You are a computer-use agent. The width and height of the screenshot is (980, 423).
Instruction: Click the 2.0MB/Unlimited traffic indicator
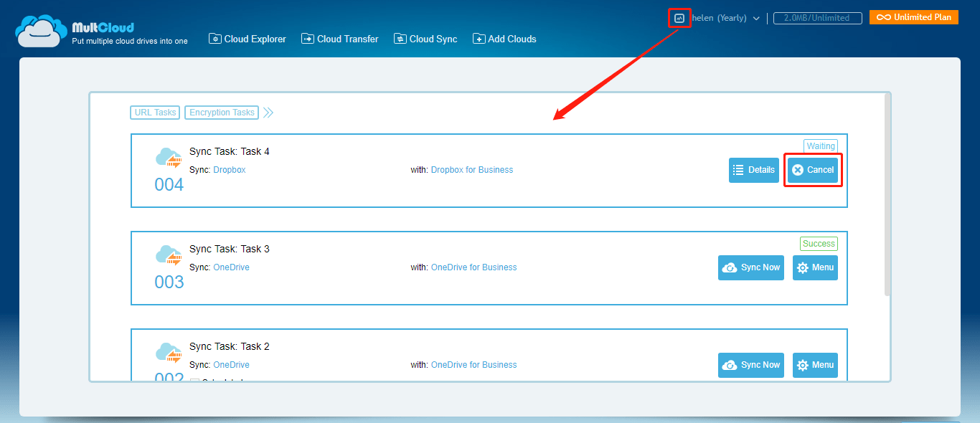817,18
